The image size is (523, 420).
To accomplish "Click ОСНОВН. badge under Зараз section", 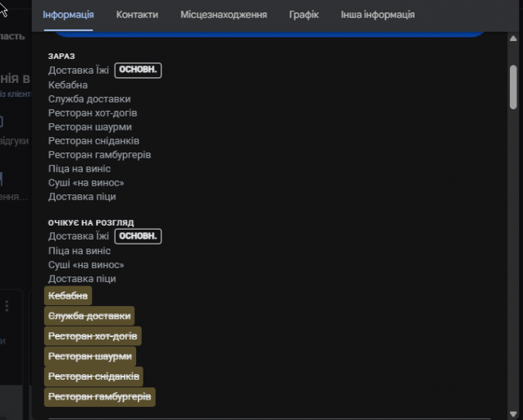I will click(138, 70).
